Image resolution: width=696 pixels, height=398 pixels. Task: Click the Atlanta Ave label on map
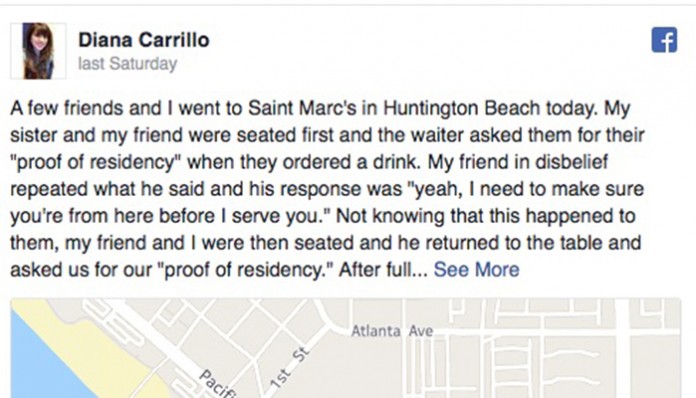[392, 331]
